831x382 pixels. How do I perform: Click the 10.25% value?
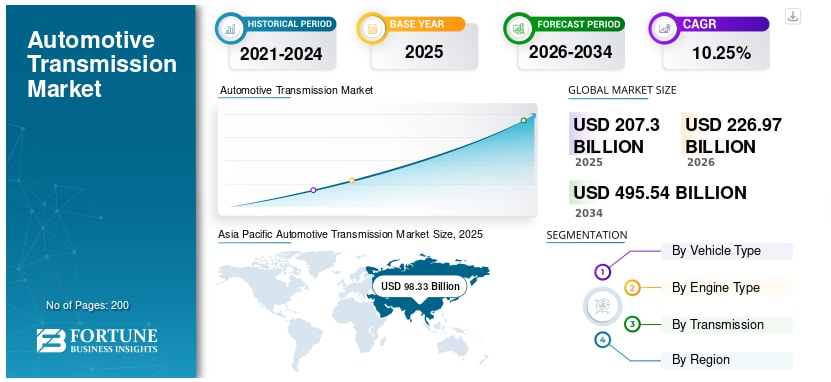(x=721, y=53)
